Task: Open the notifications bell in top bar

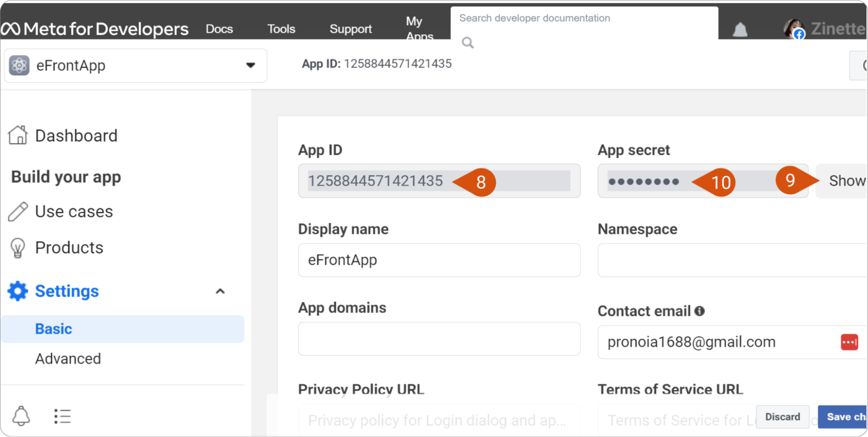Action: (740, 30)
